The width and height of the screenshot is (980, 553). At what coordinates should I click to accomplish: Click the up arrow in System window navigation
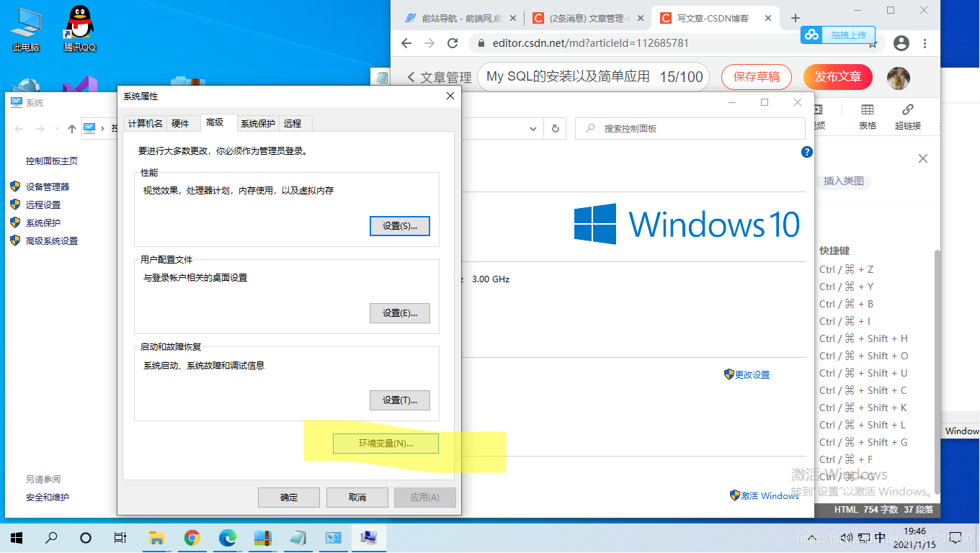[71, 128]
